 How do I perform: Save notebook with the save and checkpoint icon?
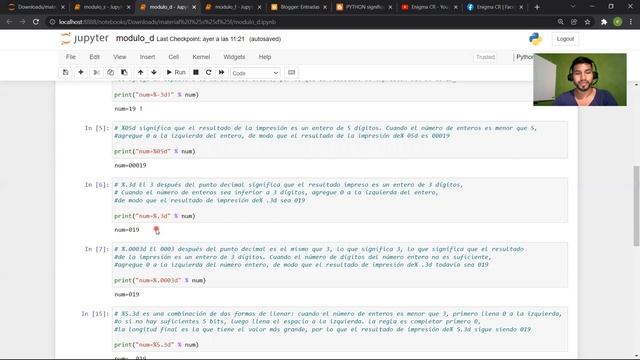[65, 73]
